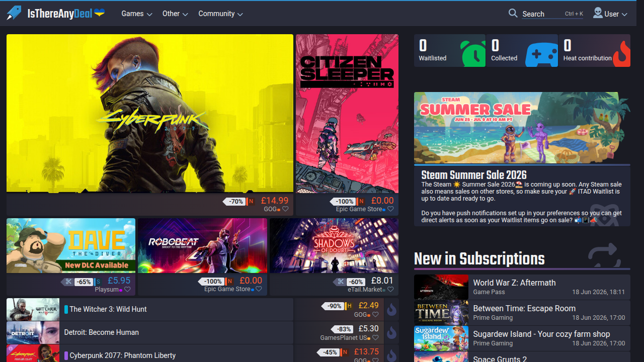Image resolution: width=644 pixels, height=362 pixels.
Task: Open the Robobeat banner image
Action: click(x=202, y=245)
